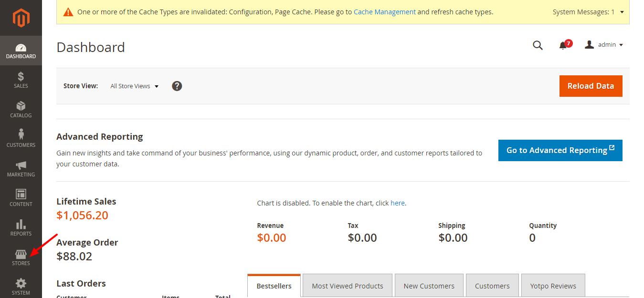Screen dimensions: 644x298
Task: Open the Sales menu in sidebar
Action: [21, 80]
